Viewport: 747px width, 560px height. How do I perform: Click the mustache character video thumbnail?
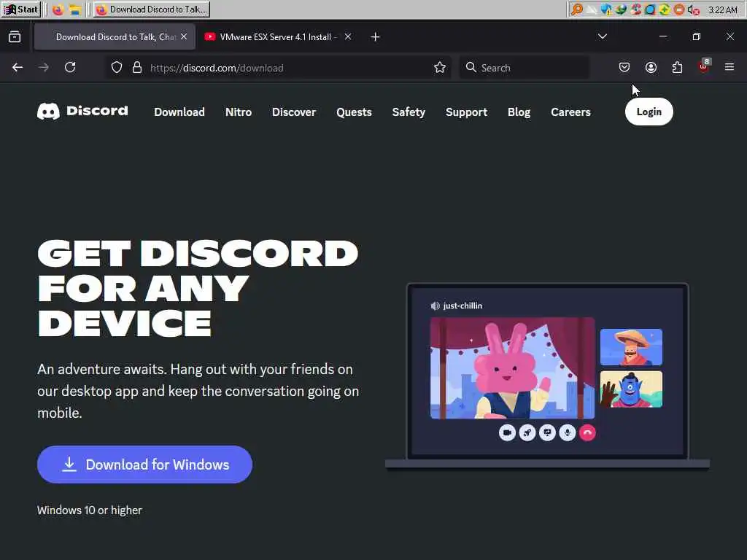coord(631,347)
